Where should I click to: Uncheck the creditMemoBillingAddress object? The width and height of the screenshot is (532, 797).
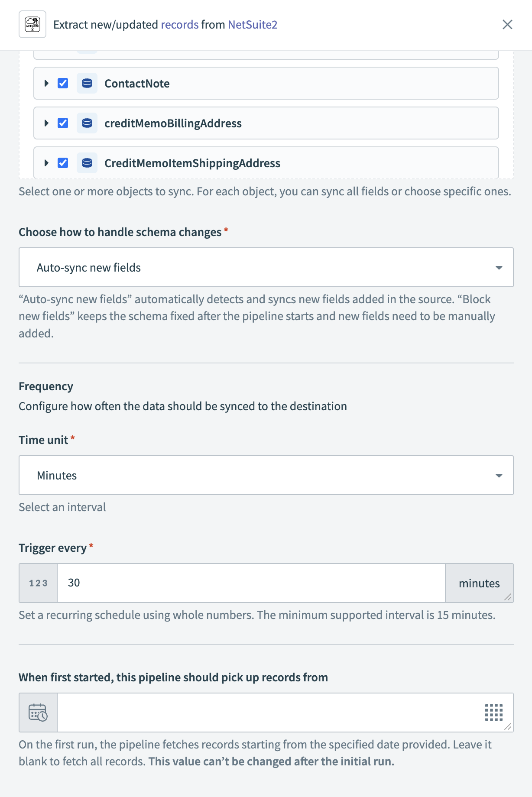click(x=63, y=123)
